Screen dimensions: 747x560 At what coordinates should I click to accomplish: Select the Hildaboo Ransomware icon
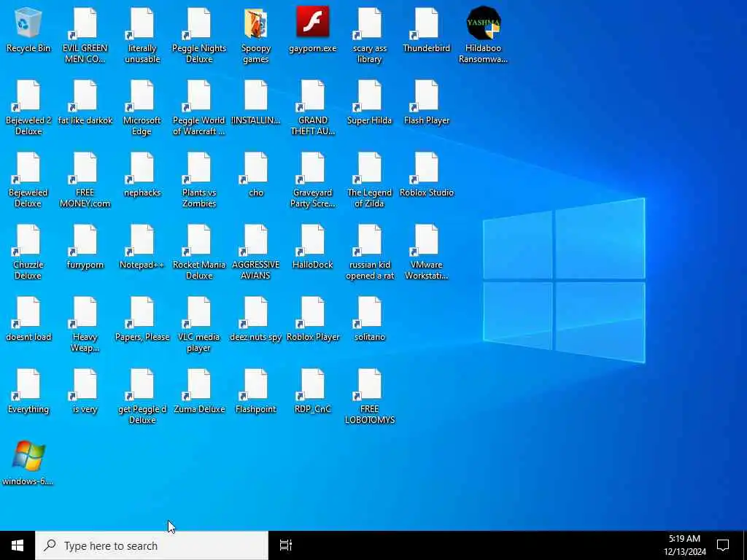[x=483, y=35]
